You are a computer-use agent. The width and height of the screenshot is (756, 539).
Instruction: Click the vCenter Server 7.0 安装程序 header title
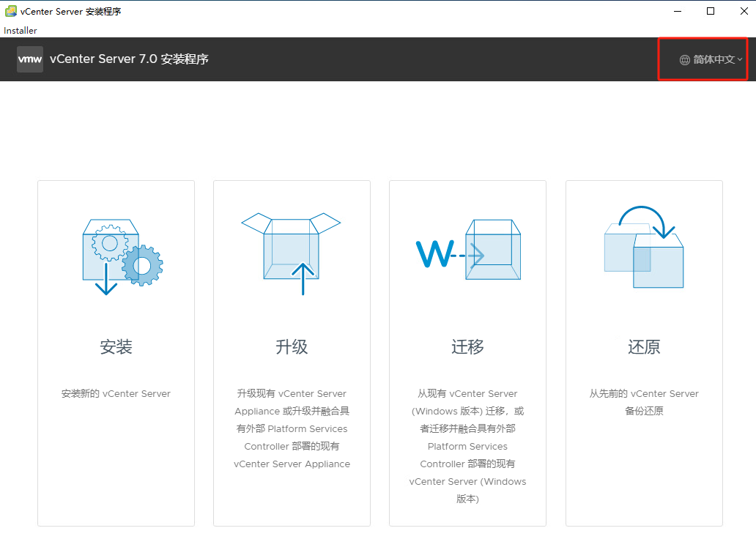(129, 59)
